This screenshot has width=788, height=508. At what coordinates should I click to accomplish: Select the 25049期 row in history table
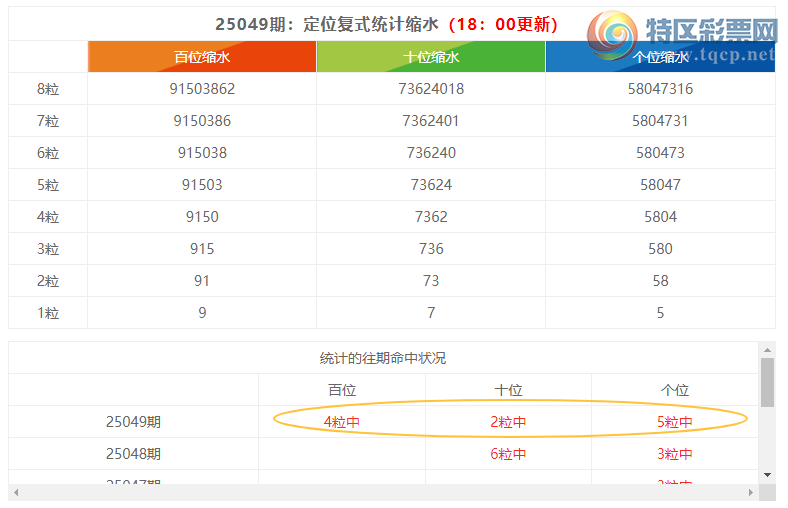[x=133, y=422]
